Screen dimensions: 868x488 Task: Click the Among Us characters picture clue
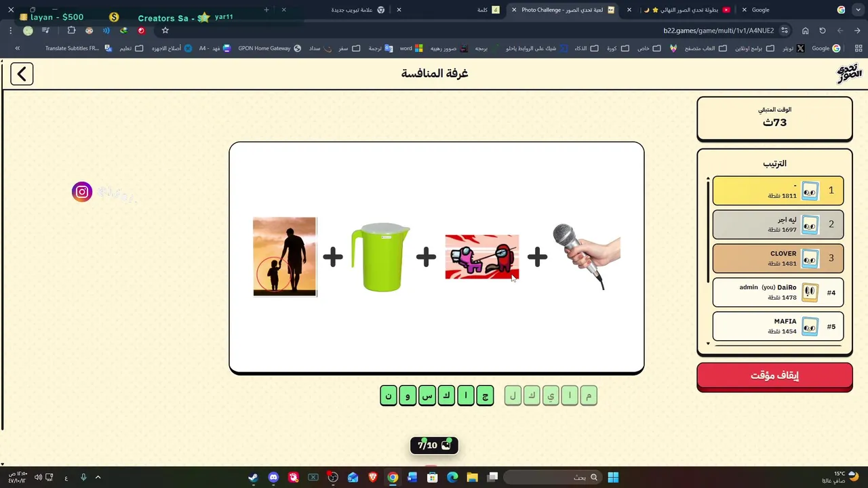click(x=482, y=257)
